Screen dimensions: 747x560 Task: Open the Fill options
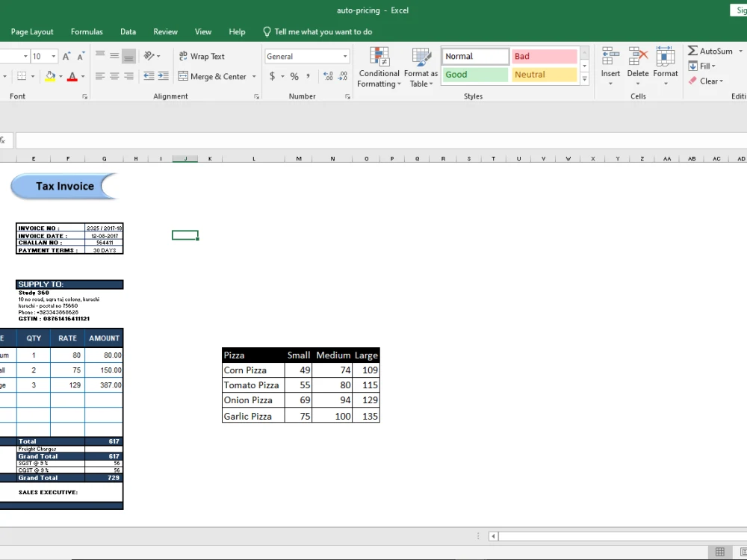pos(701,66)
